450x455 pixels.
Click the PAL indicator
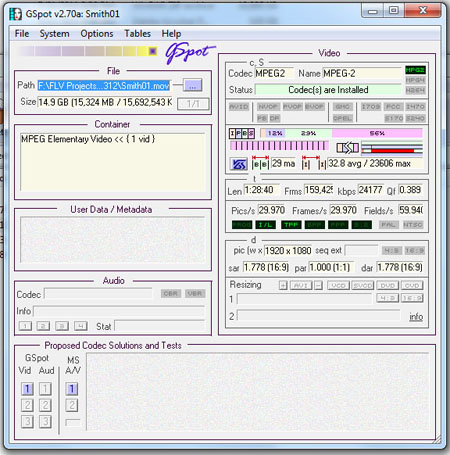coord(389,225)
